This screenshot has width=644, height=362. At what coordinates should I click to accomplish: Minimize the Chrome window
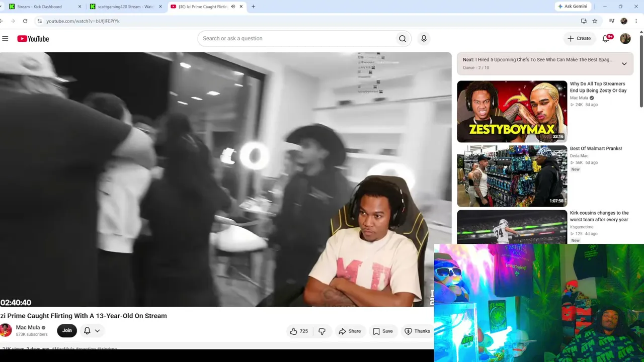coord(605,7)
